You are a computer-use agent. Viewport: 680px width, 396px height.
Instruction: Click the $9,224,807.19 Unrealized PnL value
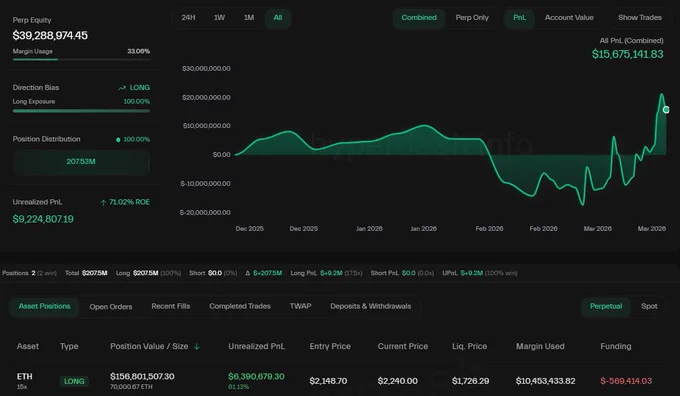(43, 219)
